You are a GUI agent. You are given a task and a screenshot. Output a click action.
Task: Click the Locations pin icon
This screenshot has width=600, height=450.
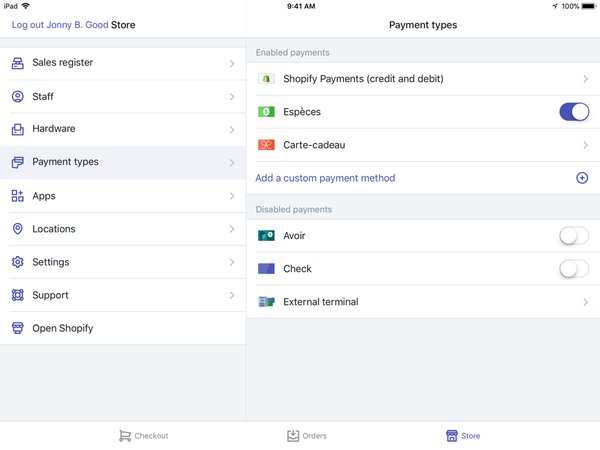tap(17, 229)
